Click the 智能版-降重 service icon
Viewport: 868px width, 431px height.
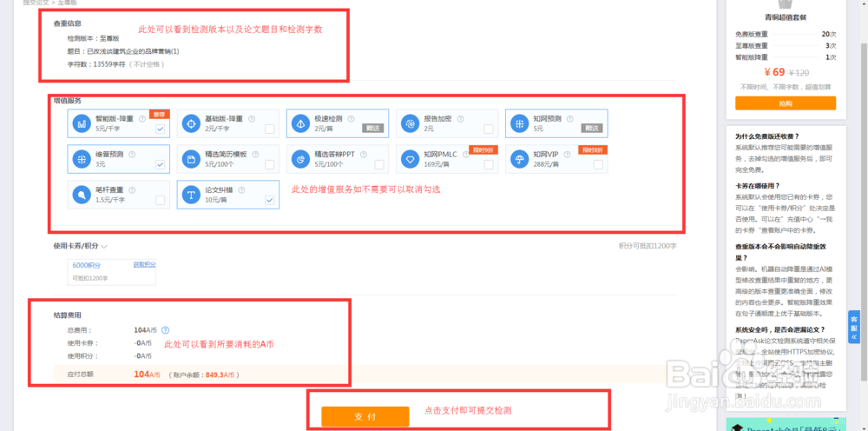pos(82,123)
